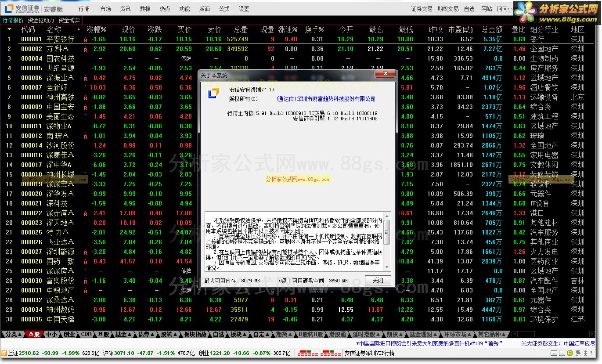Open 期权交易 in top bar
This screenshot has width=602, height=364.
click(x=448, y=9)
